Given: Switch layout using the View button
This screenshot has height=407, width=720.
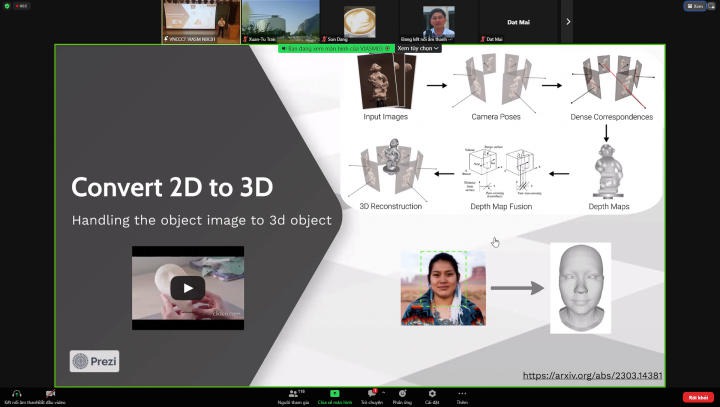Looking at the screenshot, I should click(695, 6).
